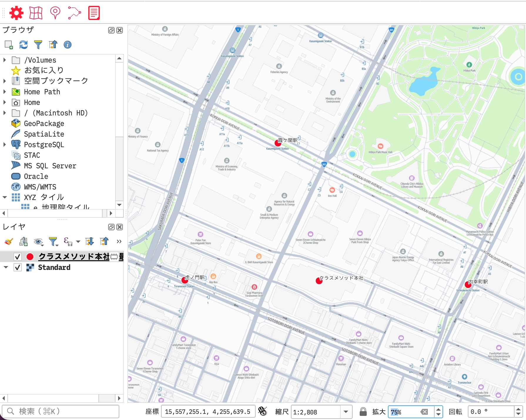This screenshot has width=526, height=420.
Task: Open Manage Map Themes eye icon
Action: tap(38, 241)
